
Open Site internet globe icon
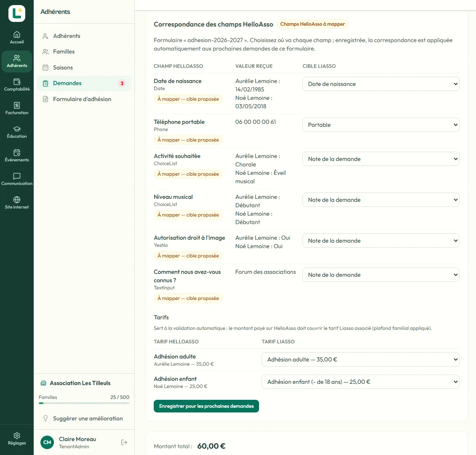(17, 199)
